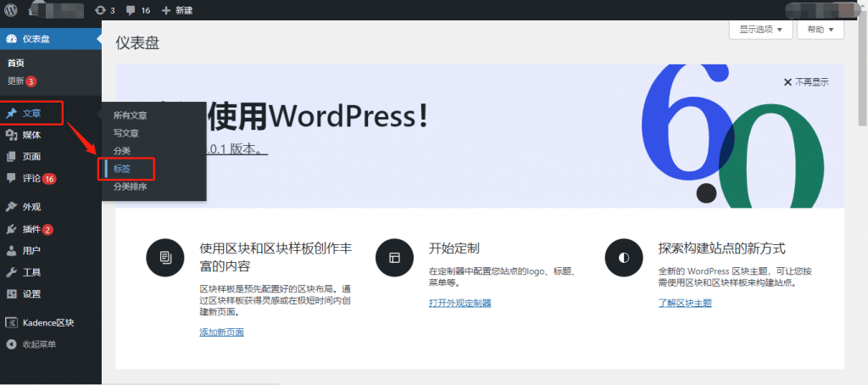Open the comments bubble icon showing 16
This screenshot has width=868, height=385.
click(131, 10)
